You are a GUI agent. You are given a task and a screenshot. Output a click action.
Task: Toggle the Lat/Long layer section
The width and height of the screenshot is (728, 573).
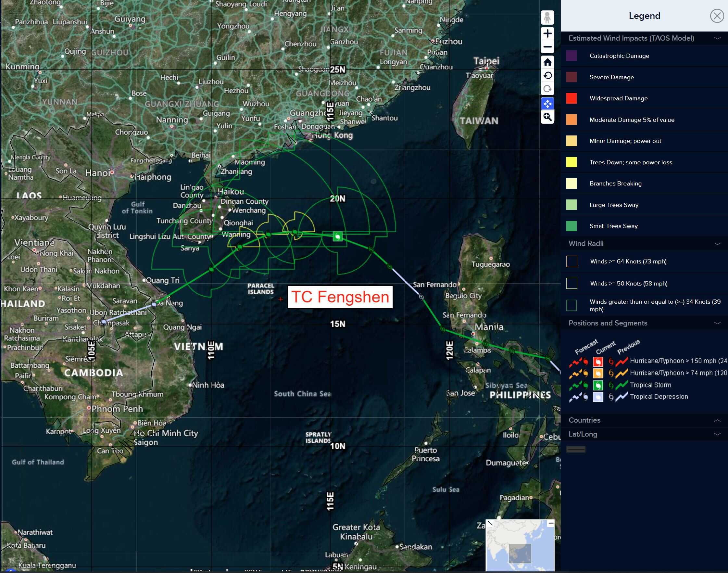[x=717, y=434]
